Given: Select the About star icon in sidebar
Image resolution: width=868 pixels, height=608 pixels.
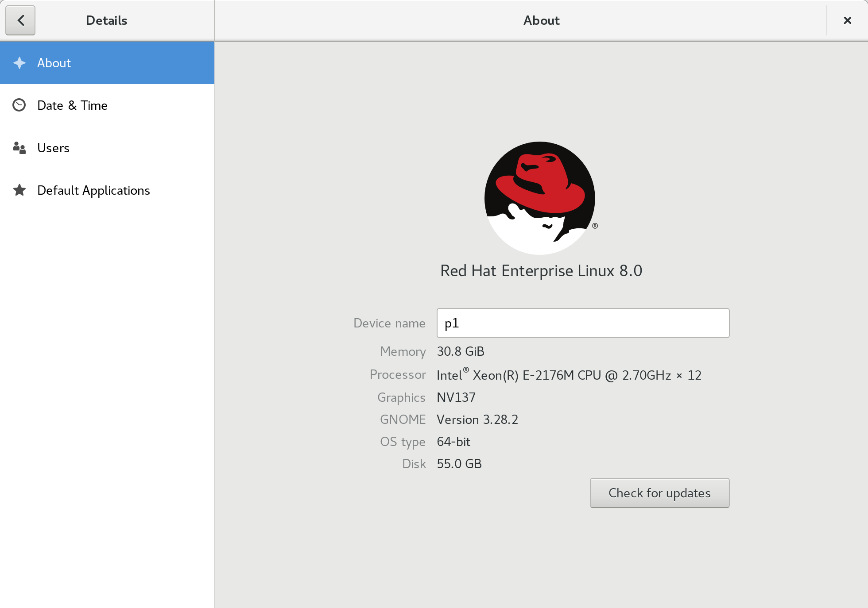Looking at the screenshot, I should coord(19,63).
